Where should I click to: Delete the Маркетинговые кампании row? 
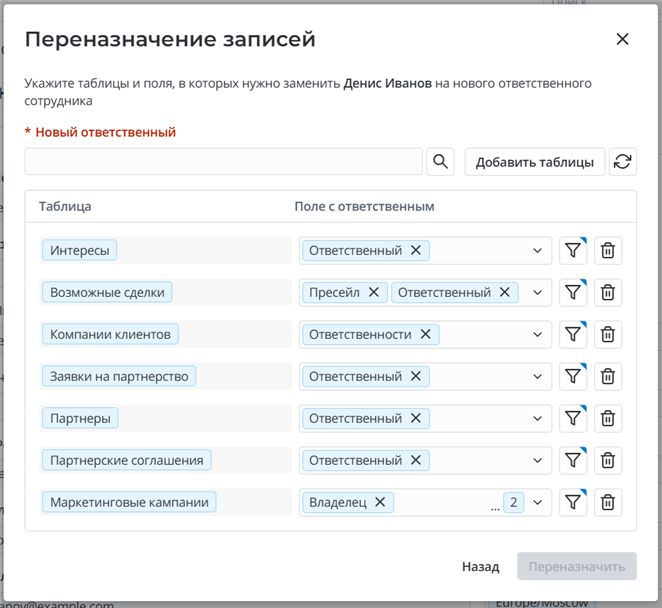(607, 503)
